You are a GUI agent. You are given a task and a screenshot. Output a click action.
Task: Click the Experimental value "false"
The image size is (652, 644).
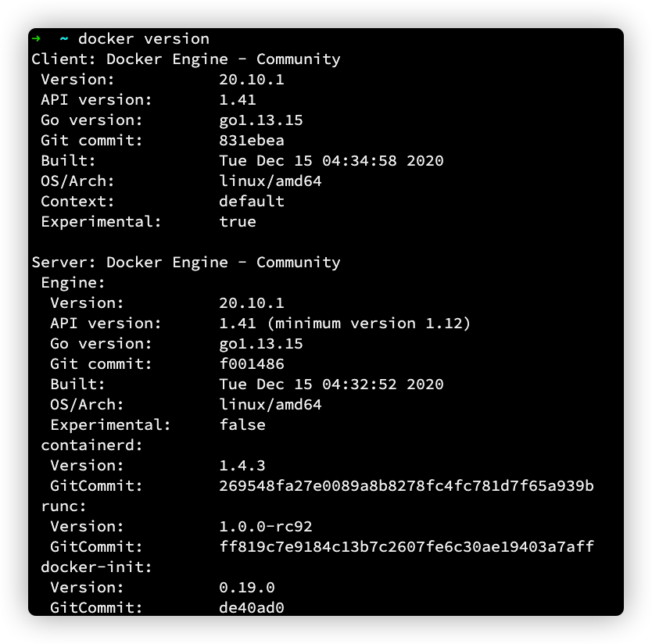(242, 424)
